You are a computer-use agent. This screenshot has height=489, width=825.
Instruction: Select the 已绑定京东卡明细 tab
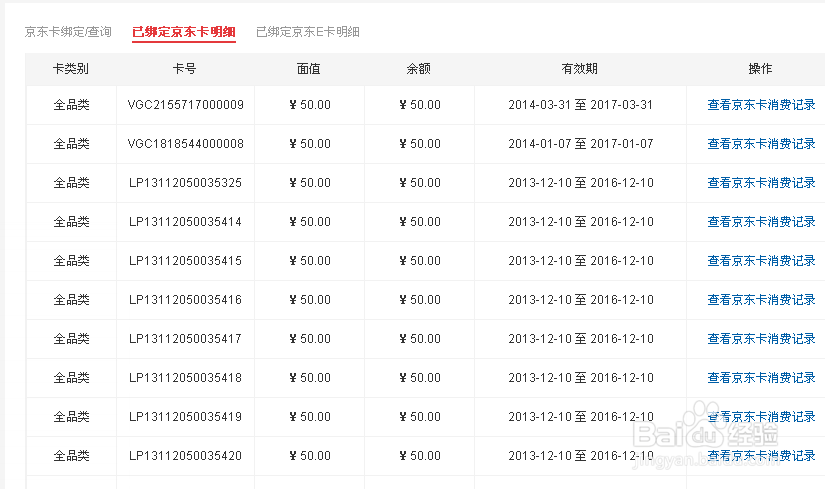click(184, 32)
